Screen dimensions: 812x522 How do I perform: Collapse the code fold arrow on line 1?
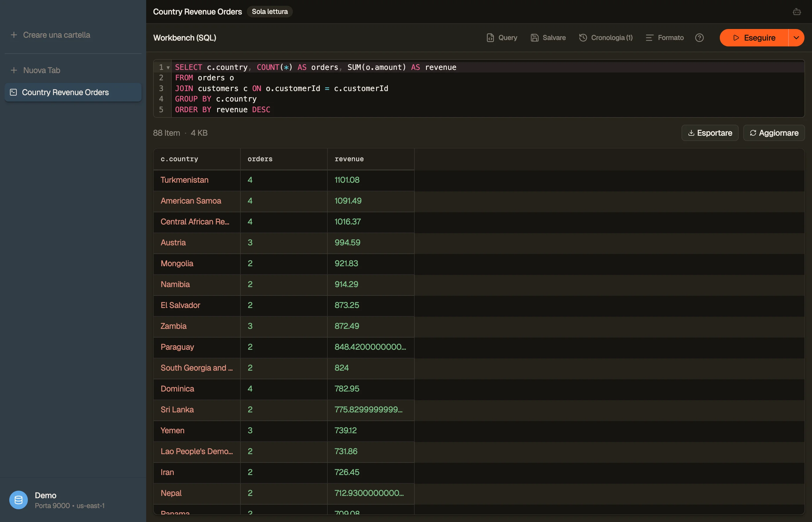click(x=168, y=68)
